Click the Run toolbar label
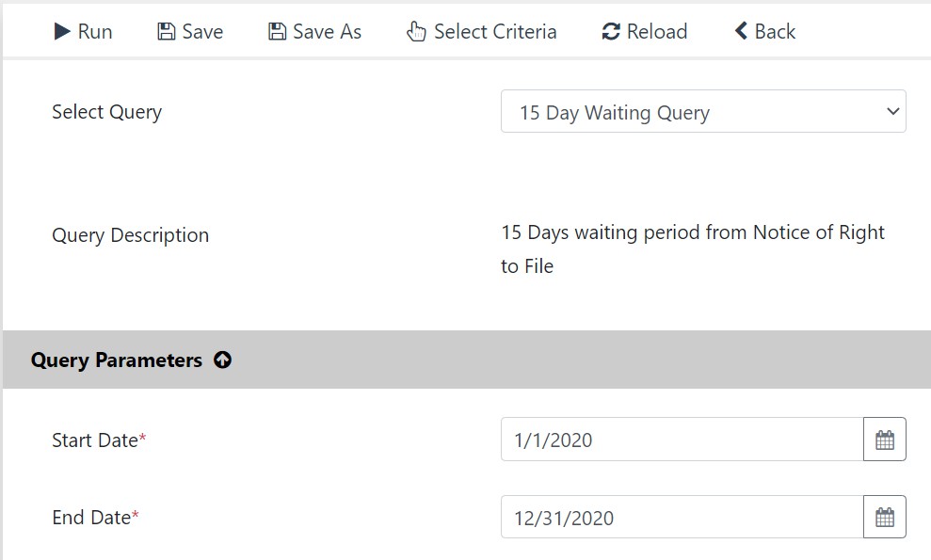931x560 pixels. (95, 31)
